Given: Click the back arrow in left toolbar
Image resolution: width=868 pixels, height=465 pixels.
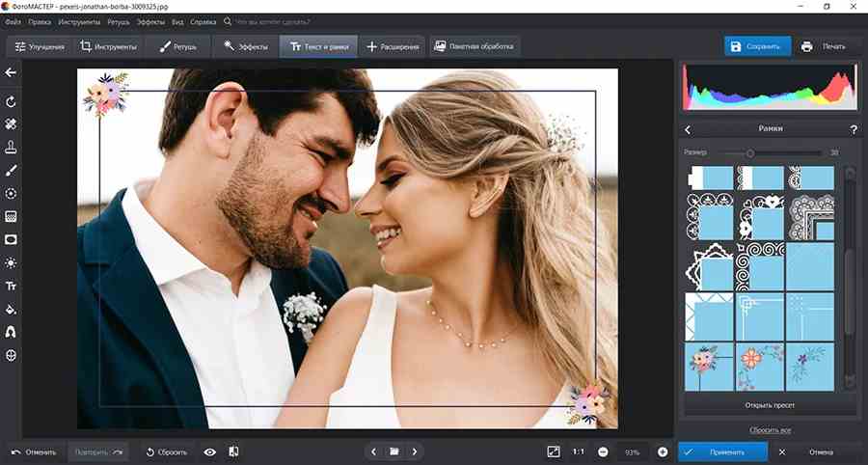Looking at the screenshot, I should [12, 72].
